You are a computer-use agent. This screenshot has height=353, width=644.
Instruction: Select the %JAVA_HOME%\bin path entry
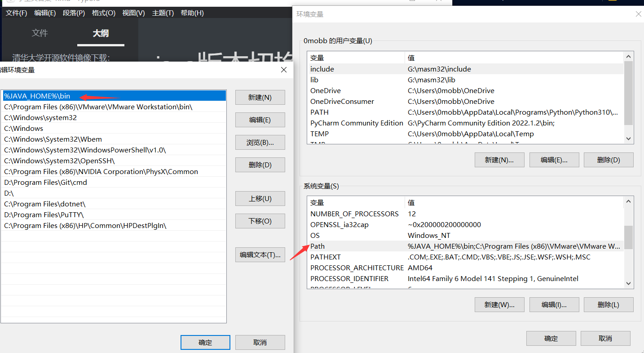tap(114, 96)
